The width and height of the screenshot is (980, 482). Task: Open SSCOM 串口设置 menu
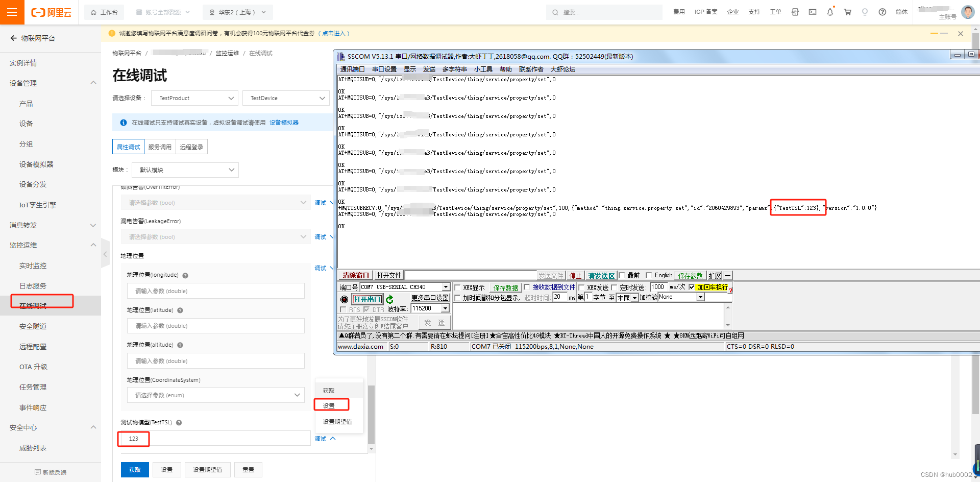[x=384, y=69]
